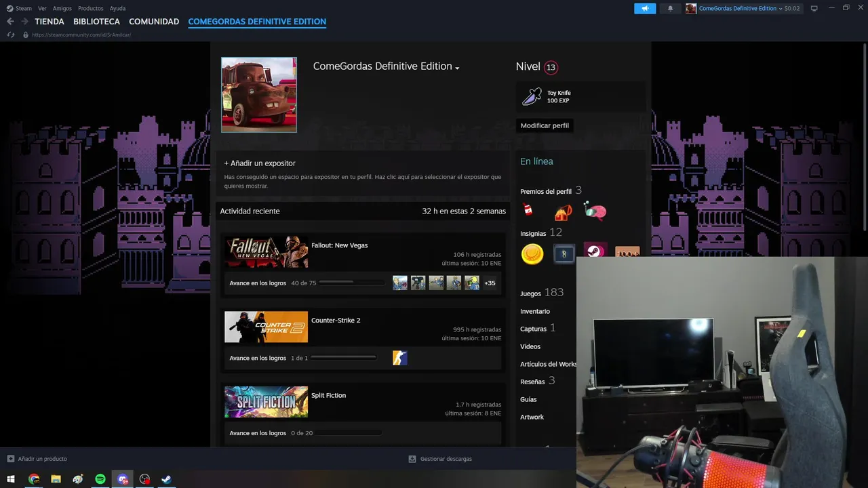Go back with the left arrow

(10, 22)
